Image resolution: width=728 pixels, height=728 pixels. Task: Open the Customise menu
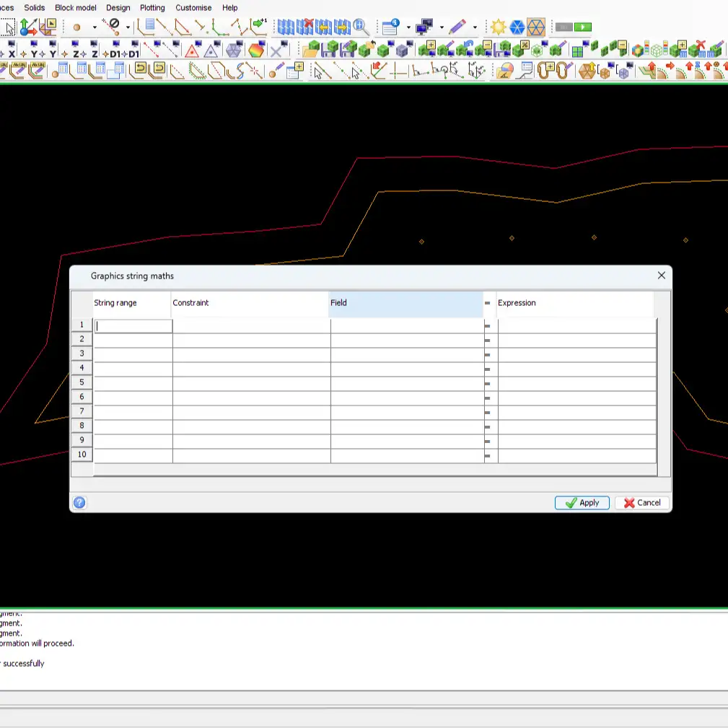pos(193,8)
